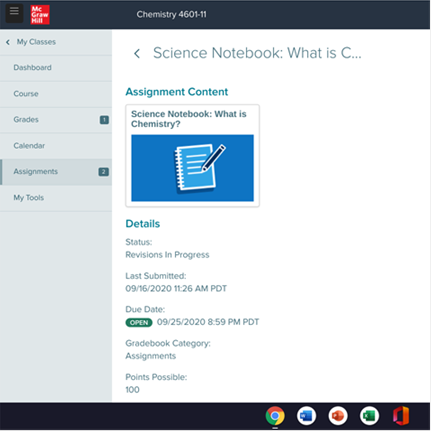
Task: Click the Grades notification badge
Action: (x=104, y=120)
